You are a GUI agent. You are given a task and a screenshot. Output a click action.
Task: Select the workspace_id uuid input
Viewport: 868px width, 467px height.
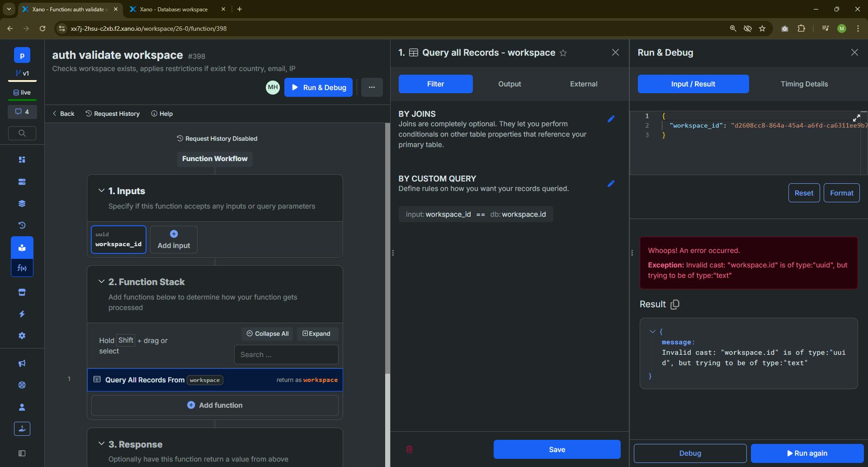(118, 240)
